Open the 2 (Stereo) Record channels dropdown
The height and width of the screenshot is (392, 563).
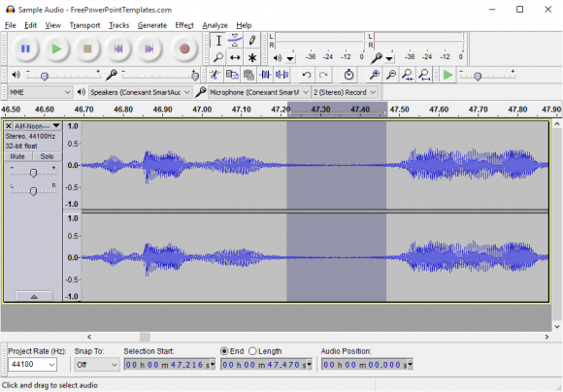click(345, 92)
